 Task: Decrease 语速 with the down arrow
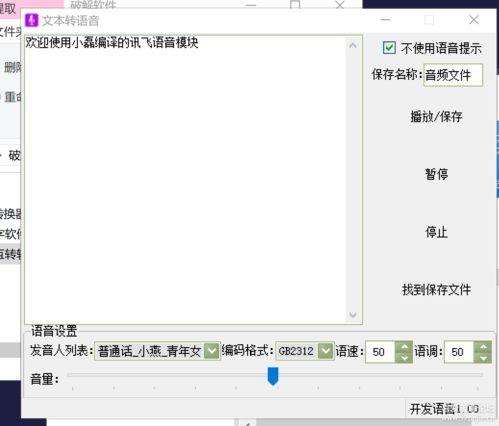404,358
